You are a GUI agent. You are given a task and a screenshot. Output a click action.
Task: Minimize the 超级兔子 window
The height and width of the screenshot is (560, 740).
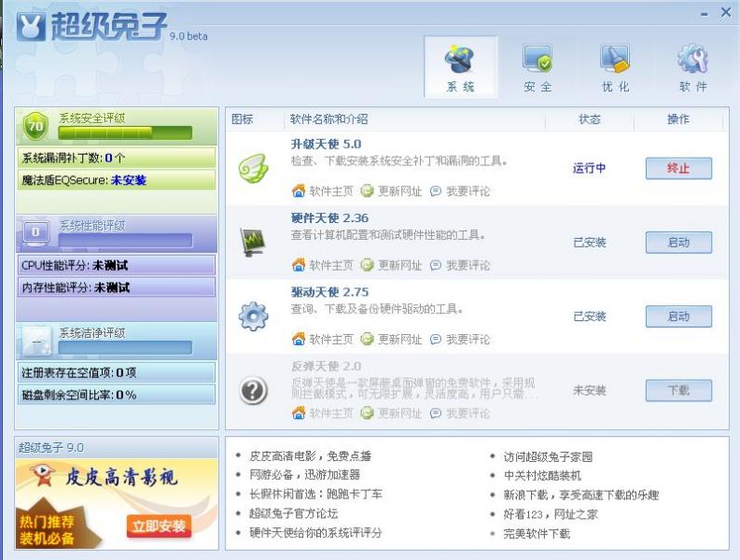click(705, 15)
